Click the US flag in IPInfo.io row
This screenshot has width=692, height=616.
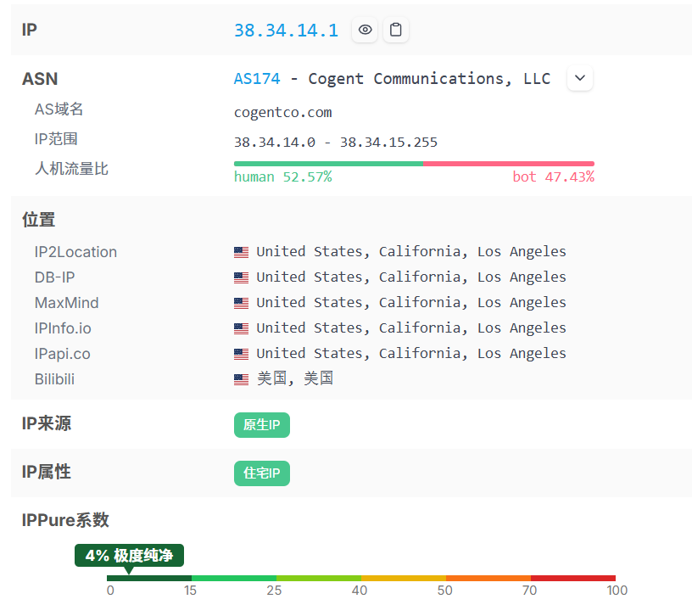[x=242, y=328]
